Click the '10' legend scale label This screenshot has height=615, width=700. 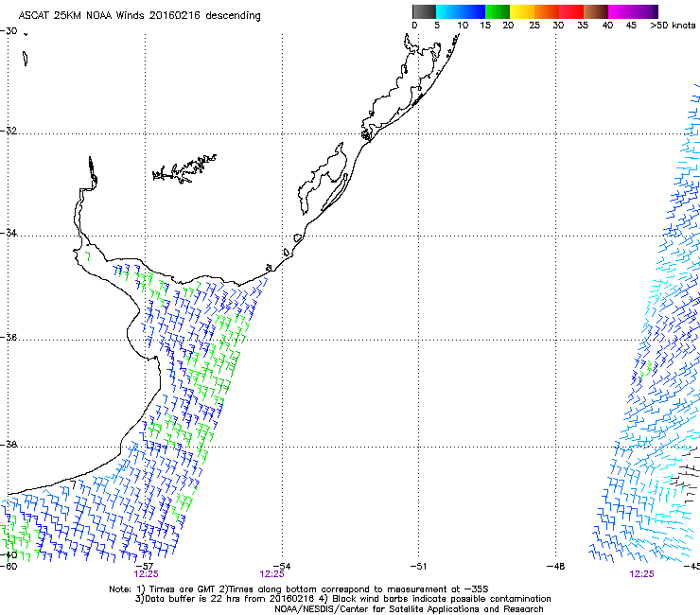(463, 26)
